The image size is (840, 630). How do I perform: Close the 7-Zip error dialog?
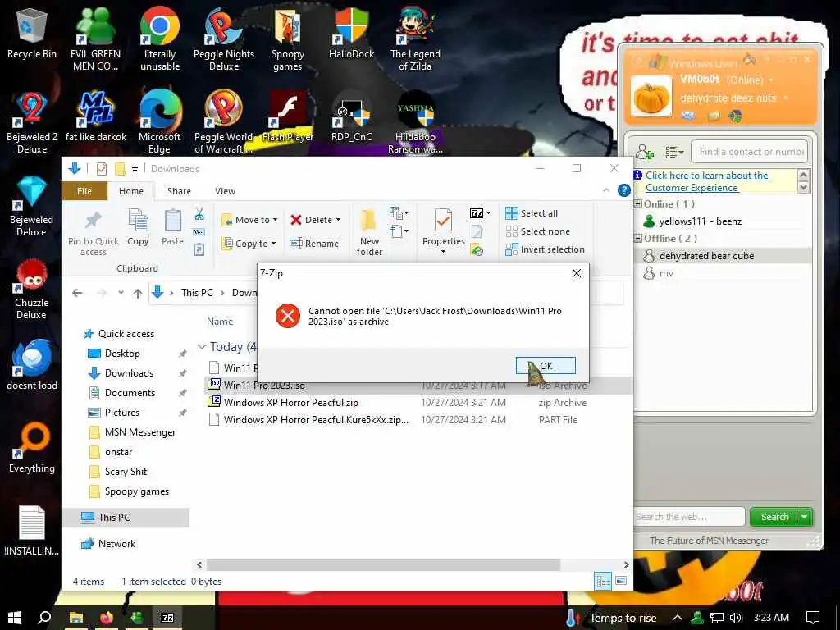577,273
